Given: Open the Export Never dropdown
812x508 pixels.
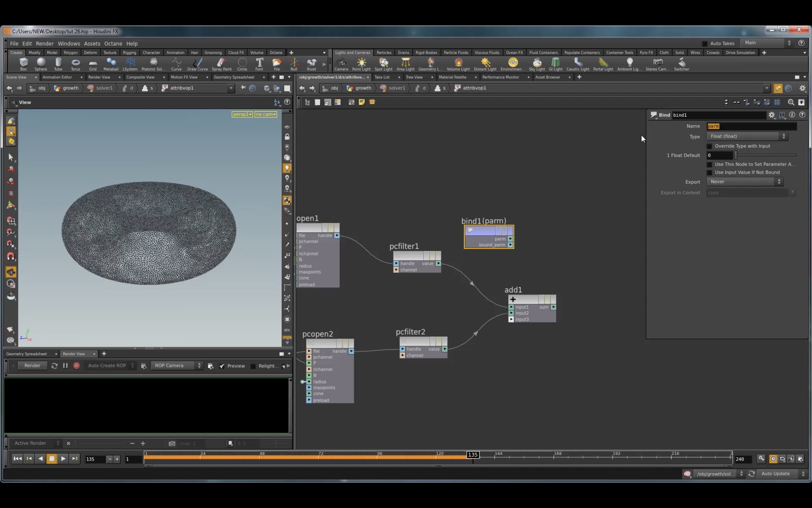Looking at the screenshot, I should [x=745, y=182].
